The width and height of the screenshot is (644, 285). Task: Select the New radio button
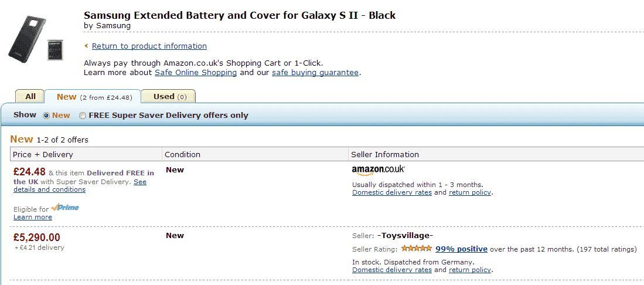[46, 116]
